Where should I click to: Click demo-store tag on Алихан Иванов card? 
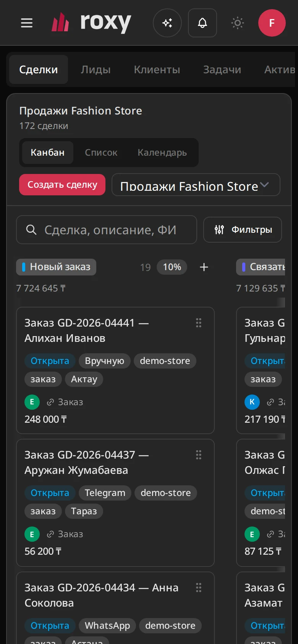pyautogui.click(x=165, y=361)
